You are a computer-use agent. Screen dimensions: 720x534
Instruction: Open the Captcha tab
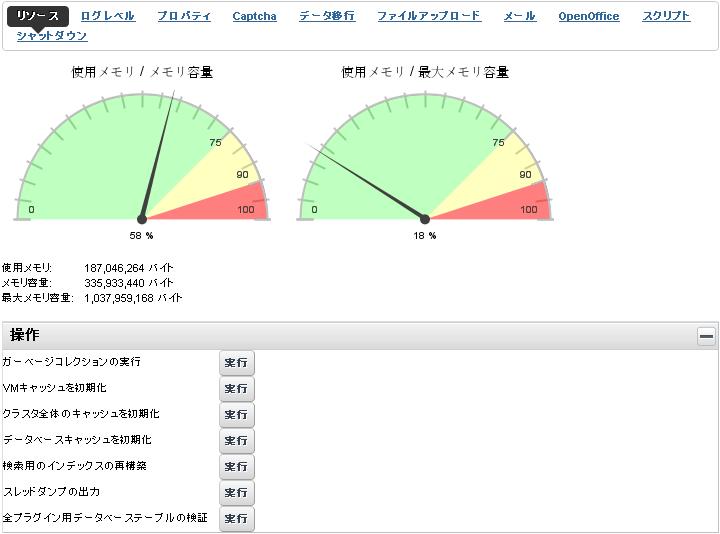tap(254, 16)
